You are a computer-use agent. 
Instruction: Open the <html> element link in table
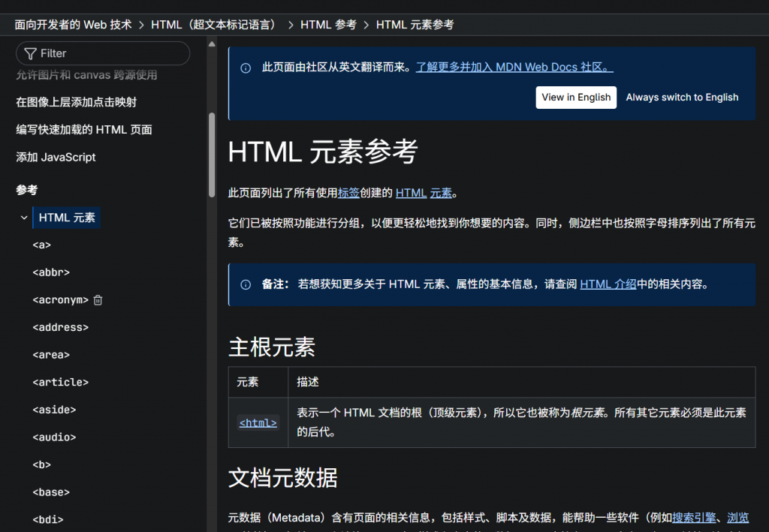258,422
